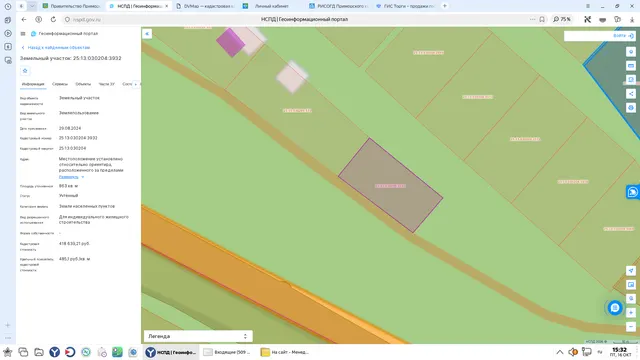Viewport: 640px width, 360px height.
Task: Collapse the left info panel with the arrow button
Action: (147, 34)
